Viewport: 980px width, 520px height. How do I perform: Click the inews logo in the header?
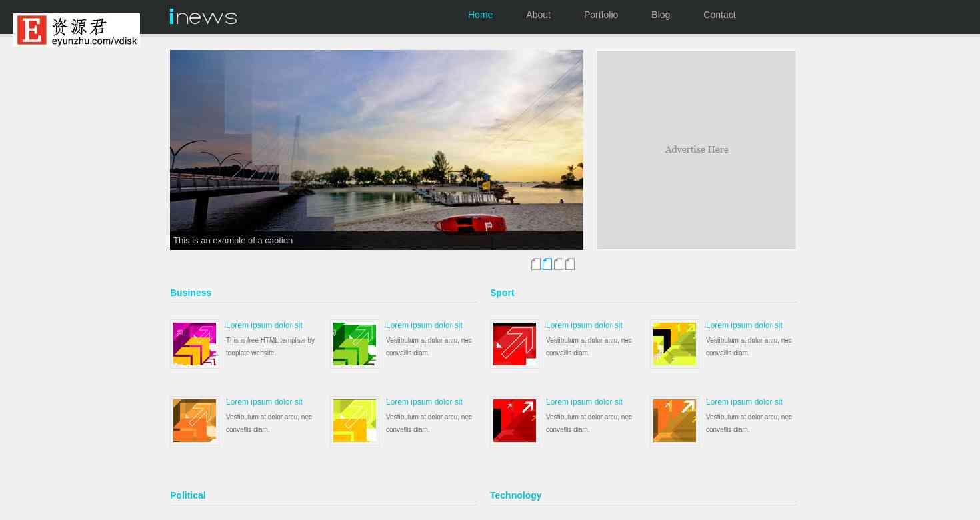(x=203, y=17)
